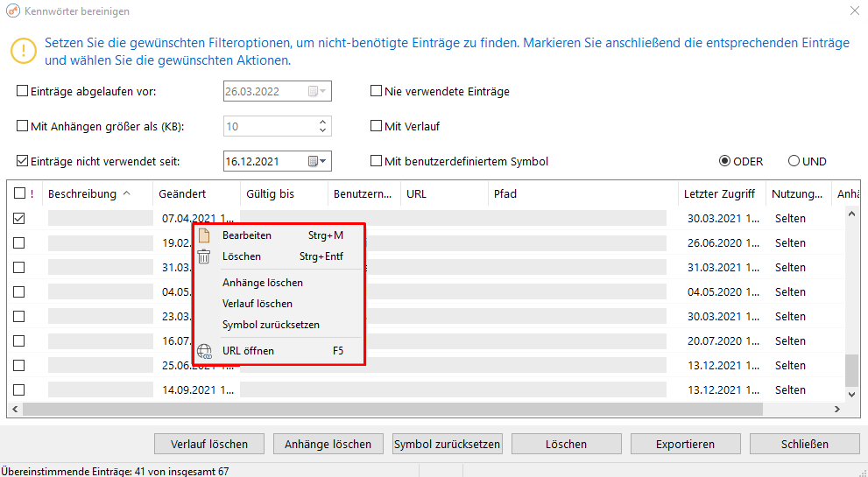Sort by the Geändert column header

point(196,193)
